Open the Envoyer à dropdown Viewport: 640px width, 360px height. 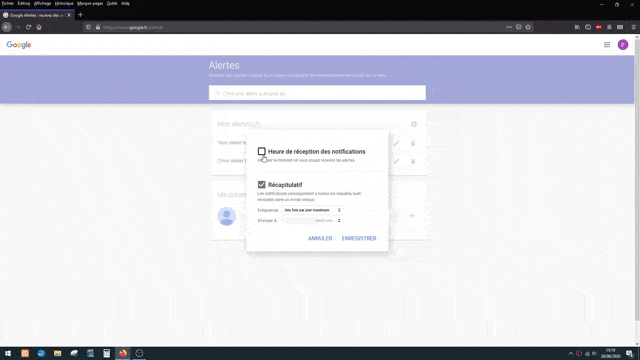[312, 220]
